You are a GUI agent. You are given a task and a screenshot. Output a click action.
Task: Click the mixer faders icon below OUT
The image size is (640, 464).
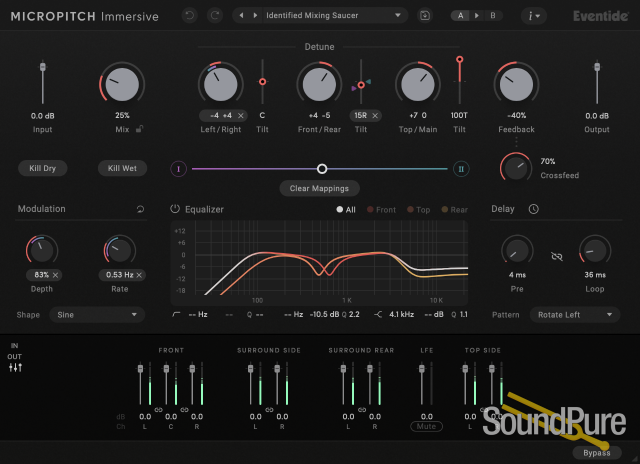[x=15, y=367]
